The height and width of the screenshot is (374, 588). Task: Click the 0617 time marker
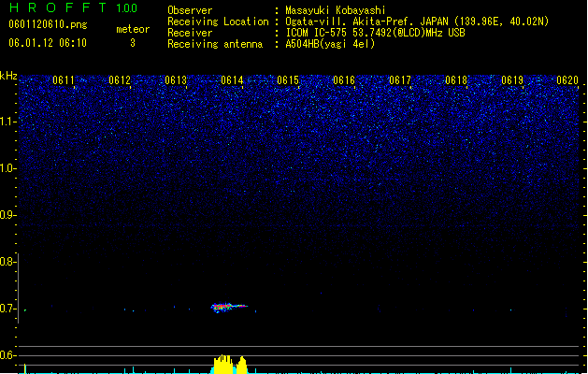(x=400, y=80)
